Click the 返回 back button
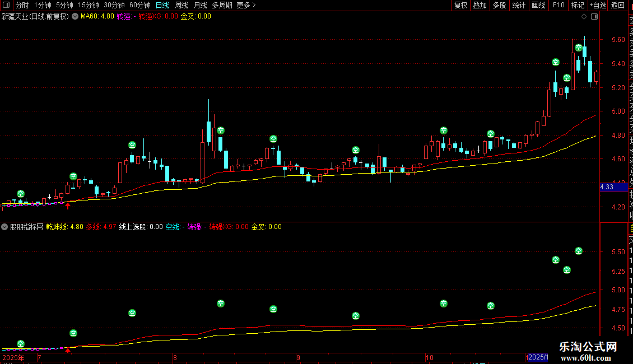This screenshot has height=364, width=633. pos(618,5)
